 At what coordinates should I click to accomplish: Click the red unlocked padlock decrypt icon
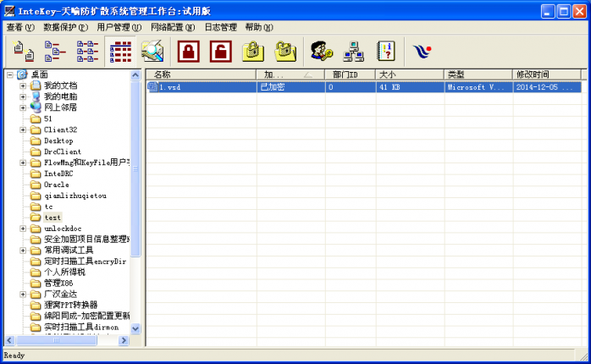tap(221, 52)
